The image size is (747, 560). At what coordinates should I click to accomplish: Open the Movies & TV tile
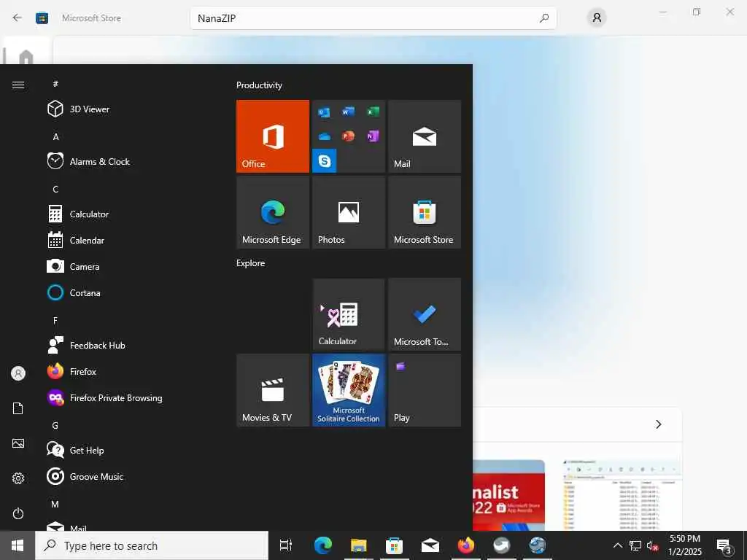273,390
